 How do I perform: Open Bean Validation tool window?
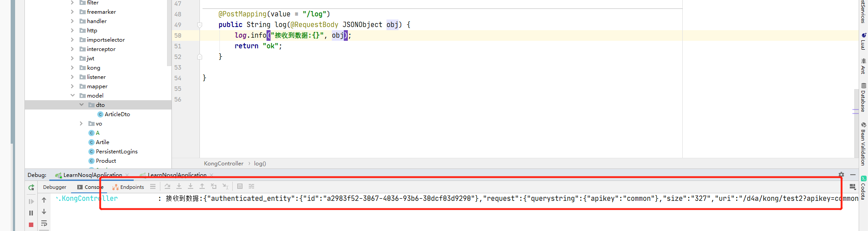coord(863,144)
